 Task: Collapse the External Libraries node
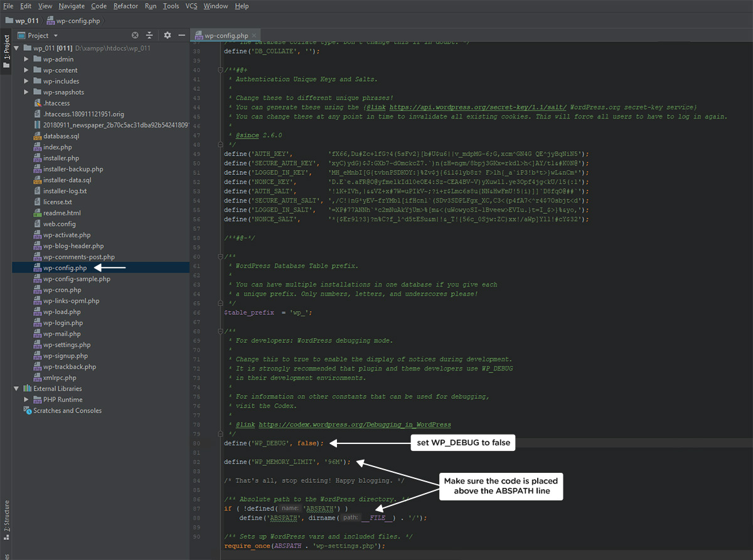point(16,389)
